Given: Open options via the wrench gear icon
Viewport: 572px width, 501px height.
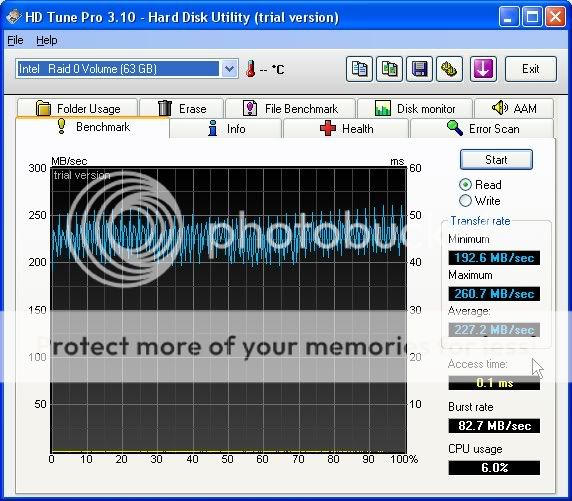Looking at the screenshot, I should [449, 69].
